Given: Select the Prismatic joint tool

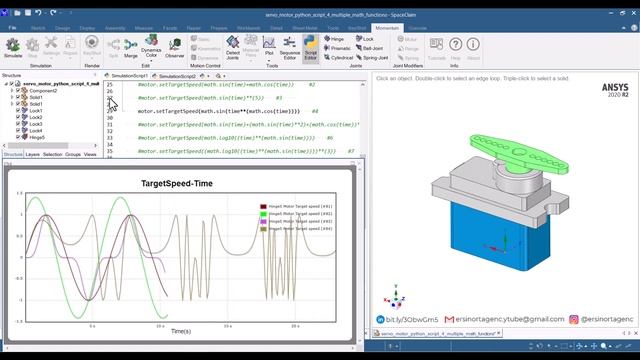Looking at the screenshot, I should point(337,48).
